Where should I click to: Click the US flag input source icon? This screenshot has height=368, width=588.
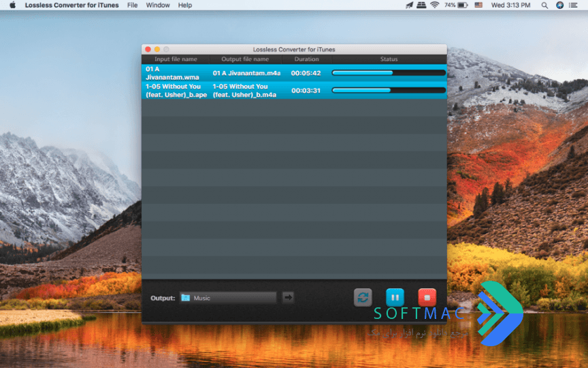478,5
